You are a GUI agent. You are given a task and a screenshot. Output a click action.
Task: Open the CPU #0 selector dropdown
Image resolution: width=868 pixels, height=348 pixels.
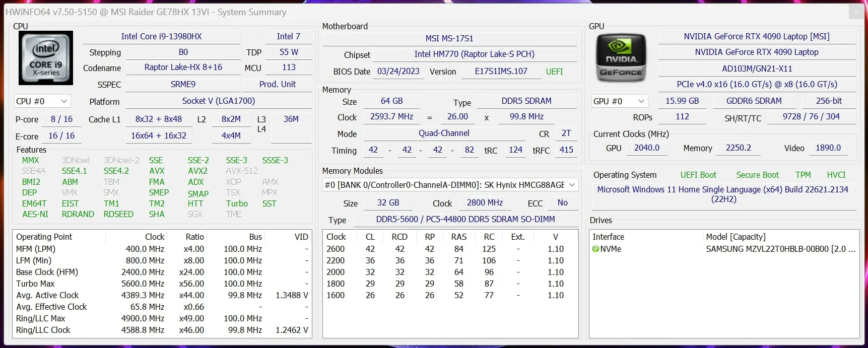tap(42, 101)
